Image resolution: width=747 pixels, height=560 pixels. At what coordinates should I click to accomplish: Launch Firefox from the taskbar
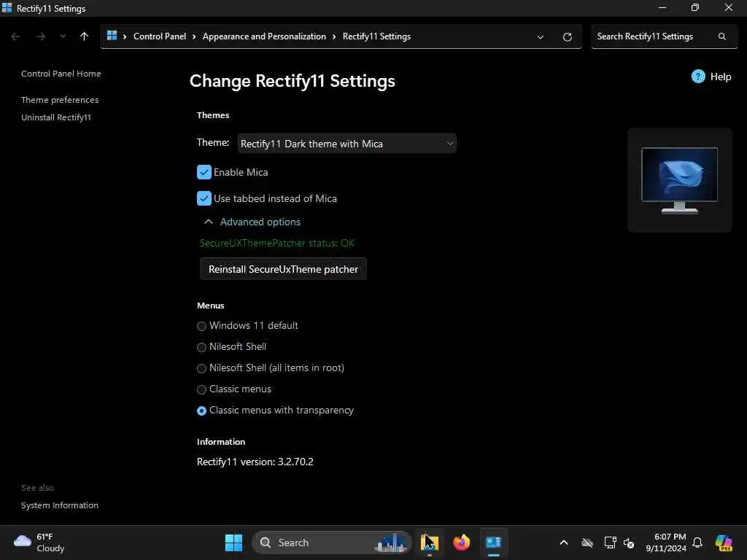pyautogui.click(x=461, y=542)
